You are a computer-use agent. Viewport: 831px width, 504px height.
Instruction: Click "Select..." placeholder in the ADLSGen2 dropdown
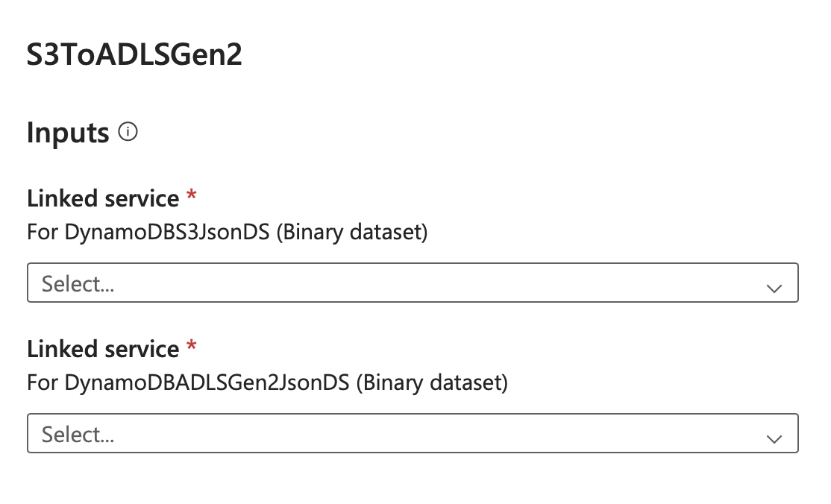pos(78,434)
